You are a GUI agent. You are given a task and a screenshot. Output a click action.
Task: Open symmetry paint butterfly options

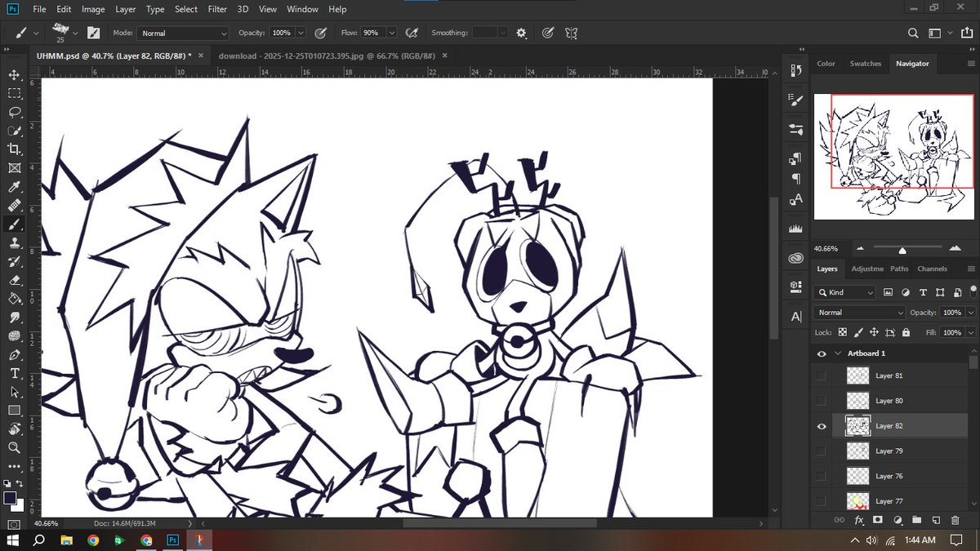(572, 33)
